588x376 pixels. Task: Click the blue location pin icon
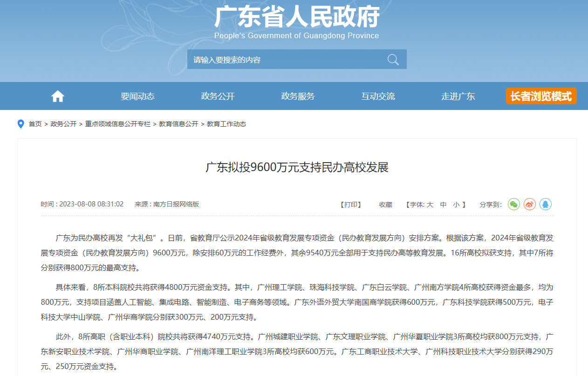pyautogui.click(x=21, y=124)
